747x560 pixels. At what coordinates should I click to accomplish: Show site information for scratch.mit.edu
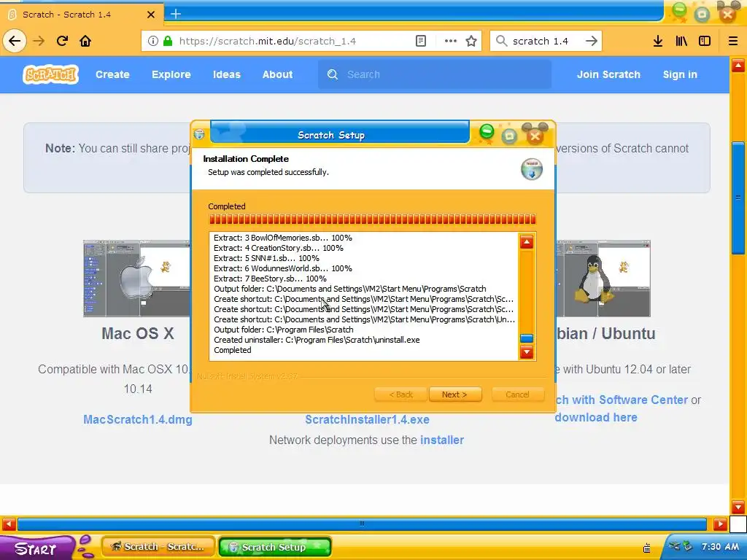[x=152, y=41]
